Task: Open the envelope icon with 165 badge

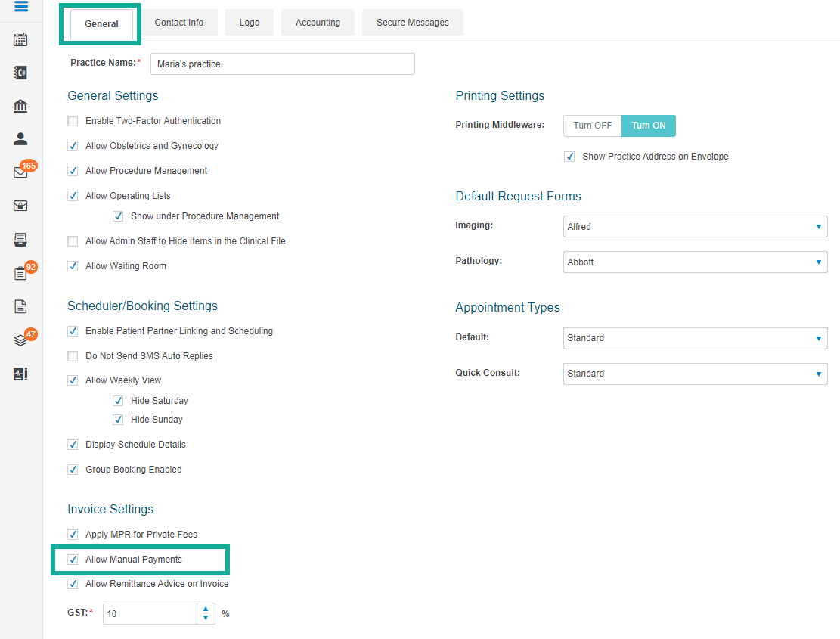Action: (20, 172)
